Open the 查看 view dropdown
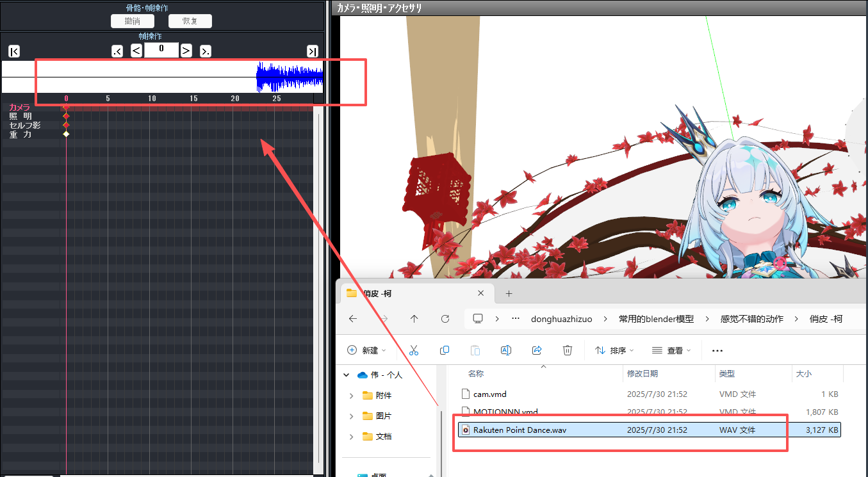 [672, 350]
